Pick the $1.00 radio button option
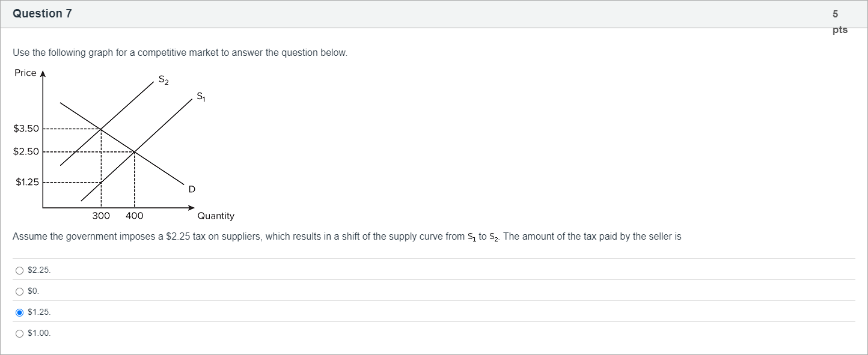The image size is (868, 355). point(20,333)
